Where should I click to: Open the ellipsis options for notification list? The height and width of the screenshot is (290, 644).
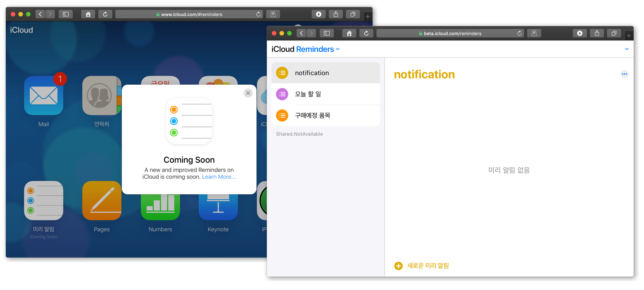point(624,74)
